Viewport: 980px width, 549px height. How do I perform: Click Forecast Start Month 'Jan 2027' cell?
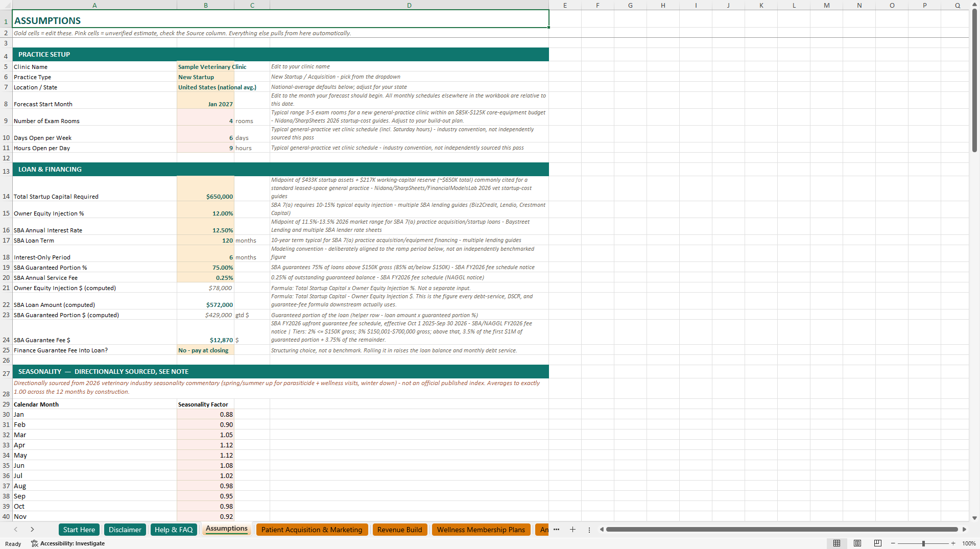(x=205, y=100)
